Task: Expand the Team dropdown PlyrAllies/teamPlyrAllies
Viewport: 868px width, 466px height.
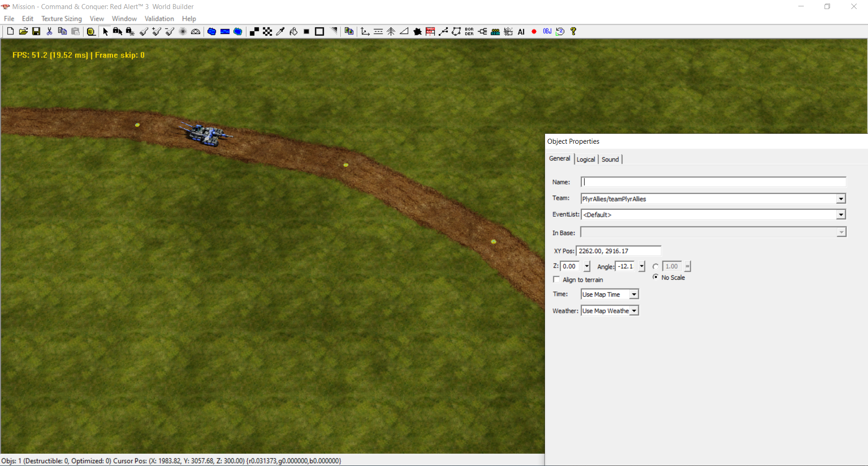Action: coord(841,199)
